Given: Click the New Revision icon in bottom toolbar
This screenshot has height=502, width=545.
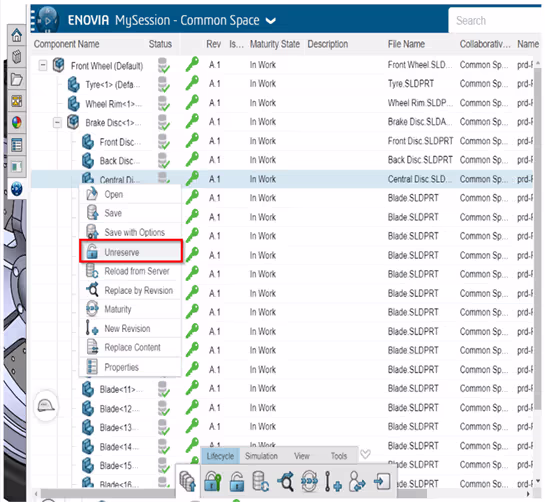Looking at the screenshot, I should coord(333,481).
